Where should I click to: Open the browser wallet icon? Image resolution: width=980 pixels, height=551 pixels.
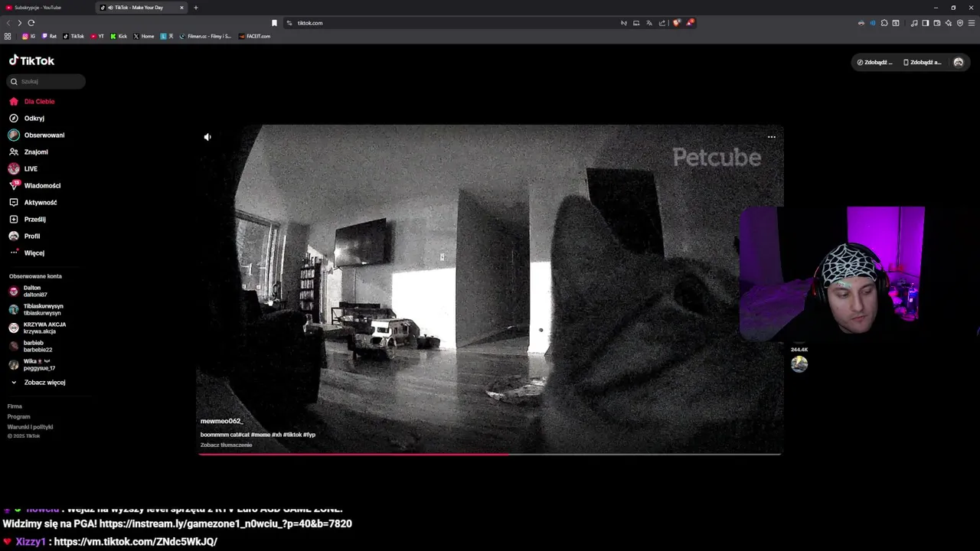point(937,23)
